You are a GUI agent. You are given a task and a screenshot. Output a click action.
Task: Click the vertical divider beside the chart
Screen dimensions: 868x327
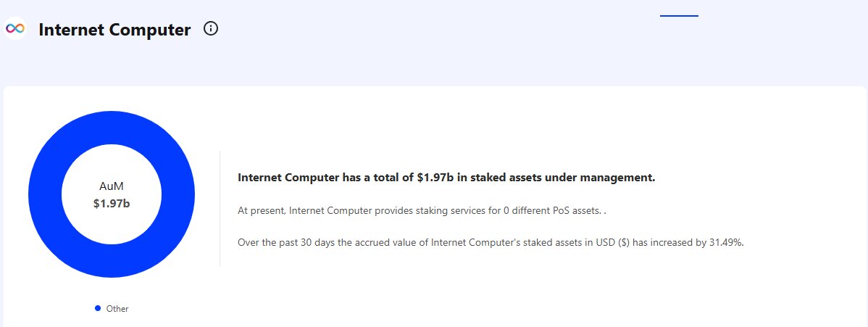click(x=220, y=209)
